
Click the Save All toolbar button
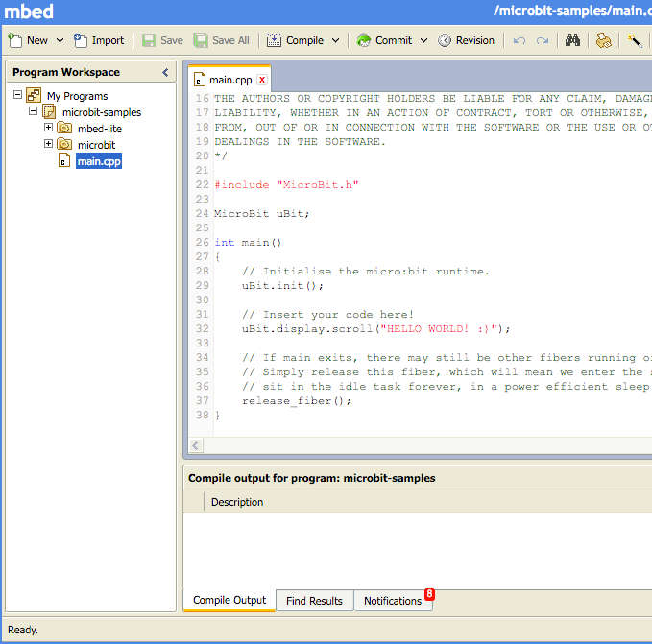tap(221, 40)
